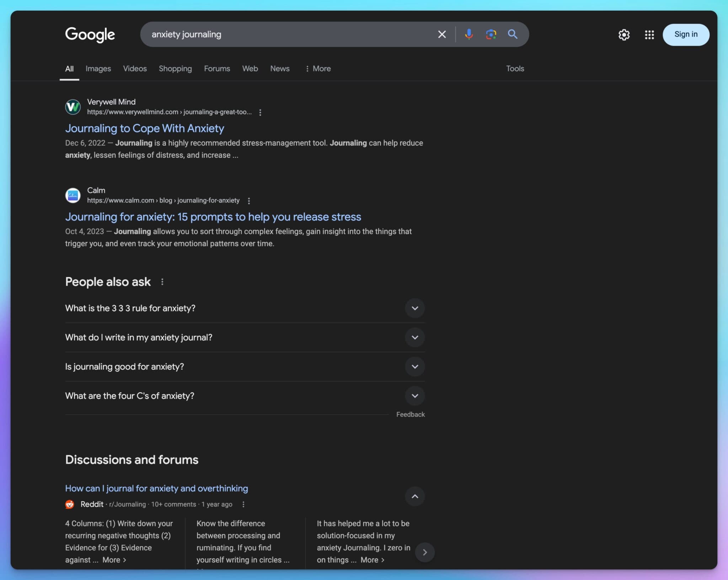This screenshot has width=728, height=580.
Task: Open Google Lens image search
Action: tap(491, 34)
